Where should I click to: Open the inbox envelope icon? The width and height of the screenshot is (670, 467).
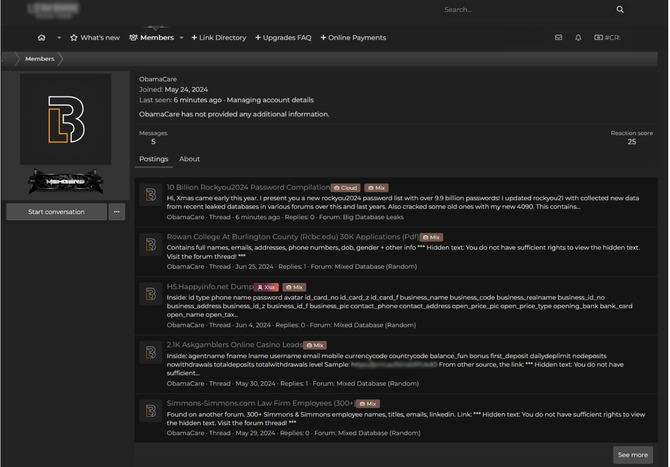[x=558, y=38]
